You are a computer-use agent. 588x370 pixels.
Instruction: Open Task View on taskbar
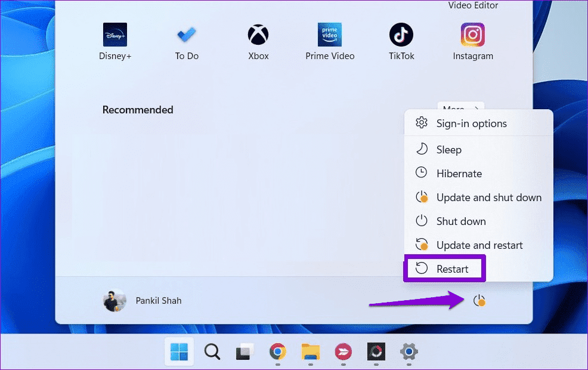click(x=245, y=351)
